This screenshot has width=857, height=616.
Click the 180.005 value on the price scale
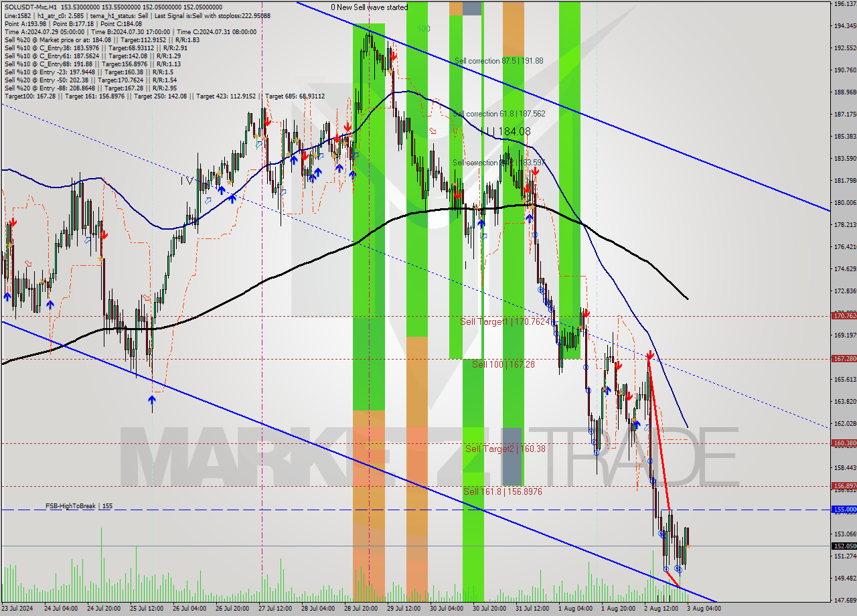844,203
